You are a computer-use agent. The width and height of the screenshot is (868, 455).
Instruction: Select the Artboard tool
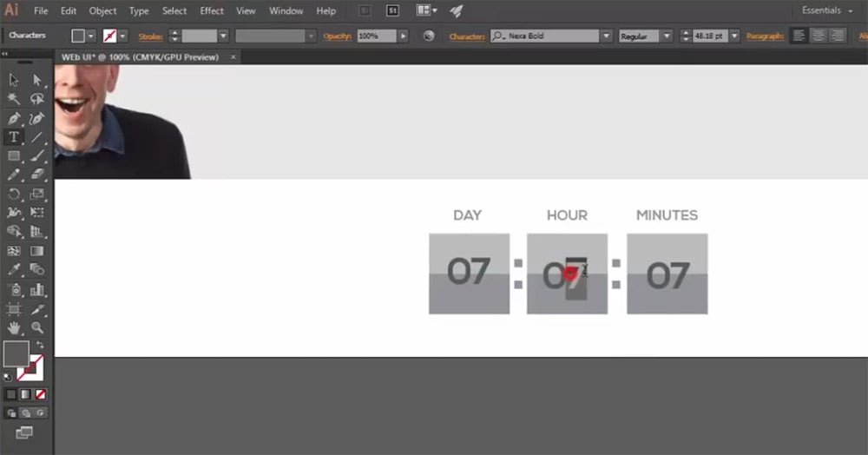point(14,309)
